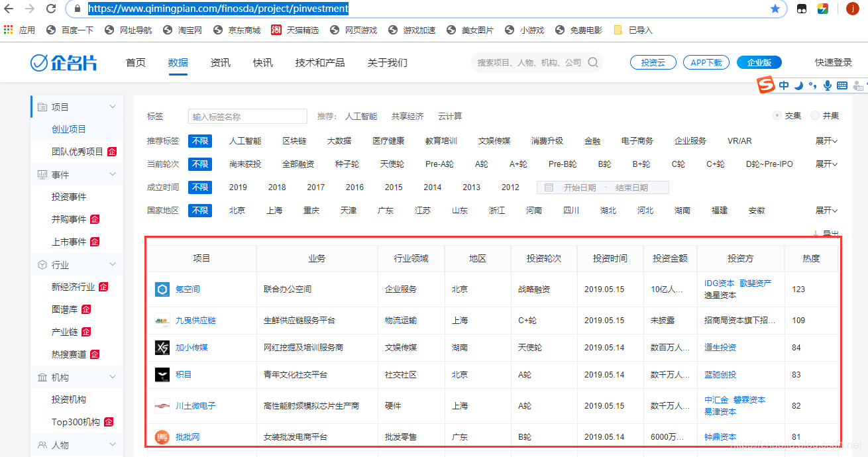Open the 资讯 navigation tab
This screenshot has width=868, height=457.
(x=221, y=62)
